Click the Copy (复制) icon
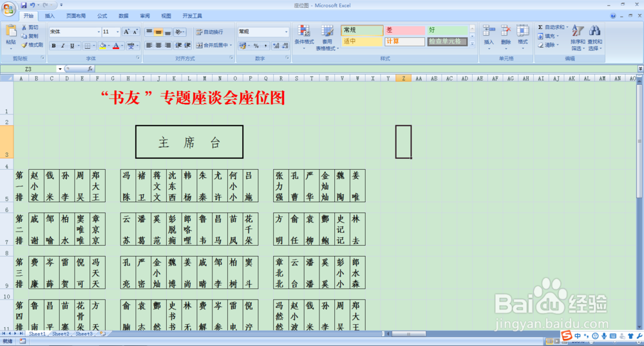 (24, 36)
